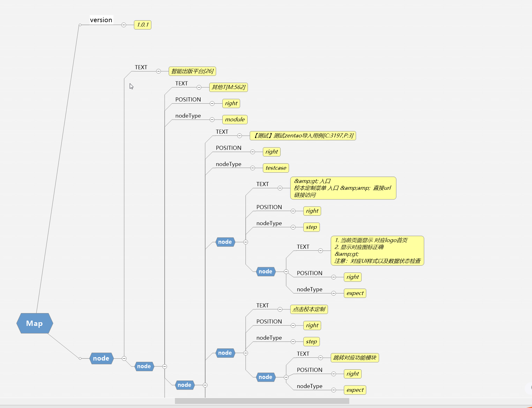532x408 pixels.
Task: Click the version label text
Action: (x=101, y=20)
